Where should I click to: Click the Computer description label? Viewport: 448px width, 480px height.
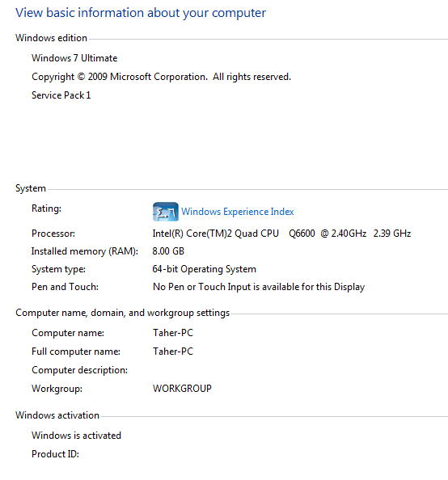[x=80, y=370]
